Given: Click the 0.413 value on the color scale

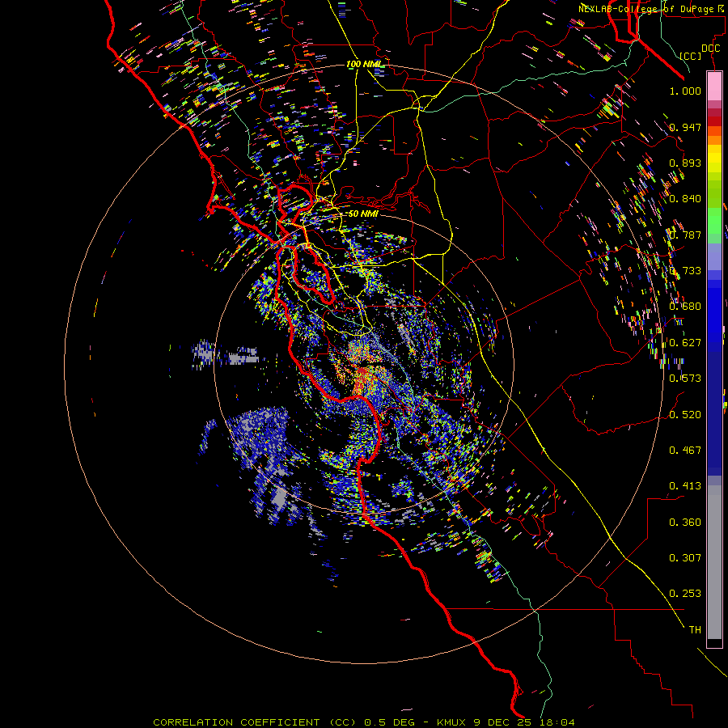Looking at the screenshot, I should click(685, 486).
